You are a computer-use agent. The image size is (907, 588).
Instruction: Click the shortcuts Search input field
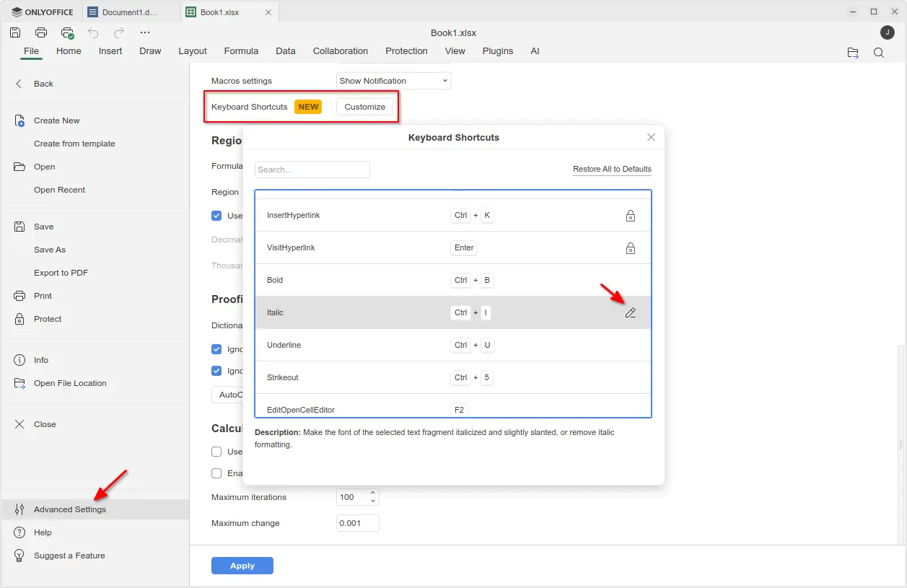[x=312, y=170]
